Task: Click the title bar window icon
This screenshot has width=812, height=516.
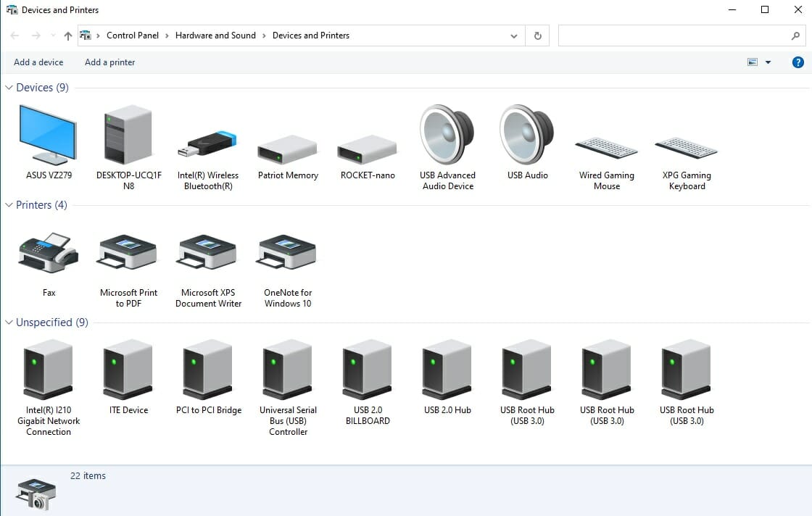Action: 12,10
